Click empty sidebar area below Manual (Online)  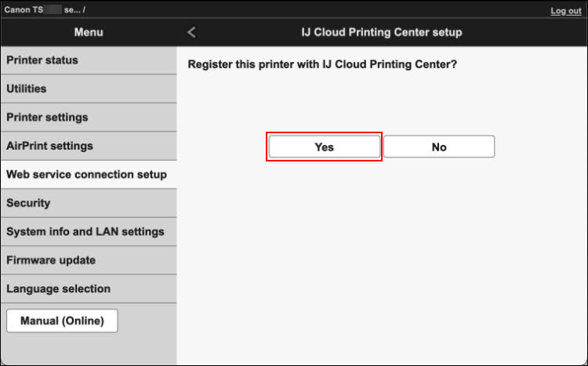point(88,349)
